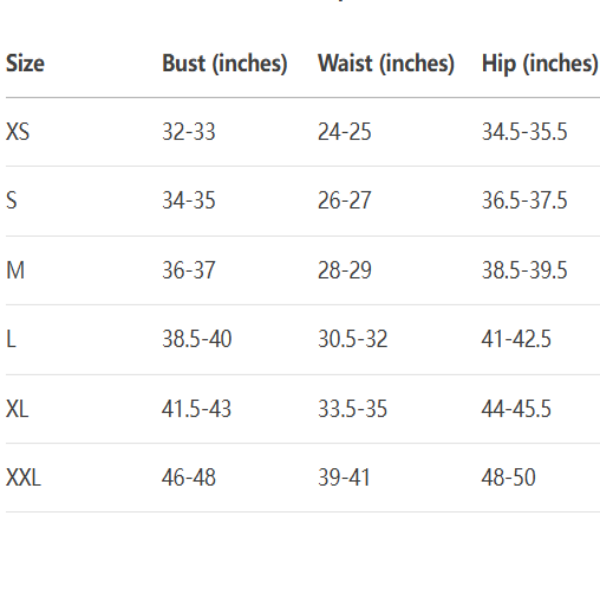Click the XS bust value 32-33

[x=188, y=132]
